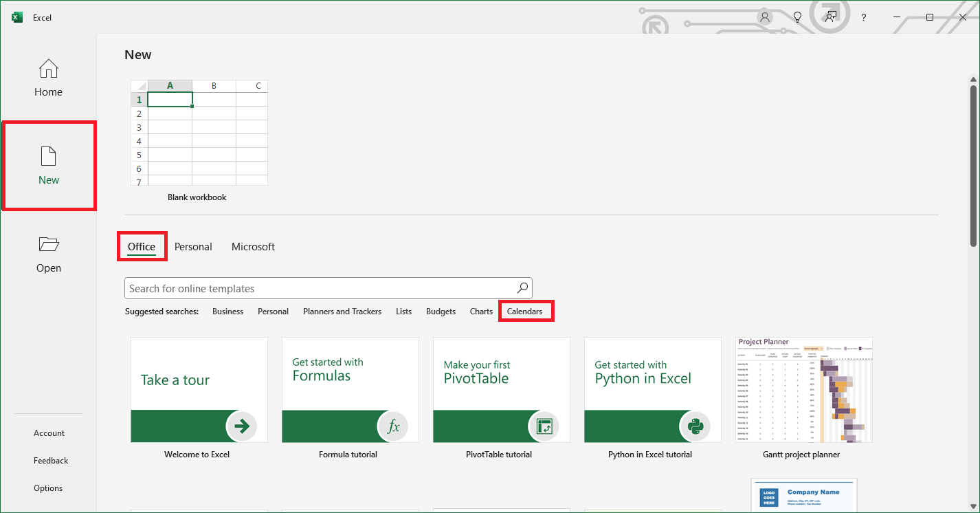Search suggested Personal templates link
Screen dimensions: 980x513
[x=273, y=312]
